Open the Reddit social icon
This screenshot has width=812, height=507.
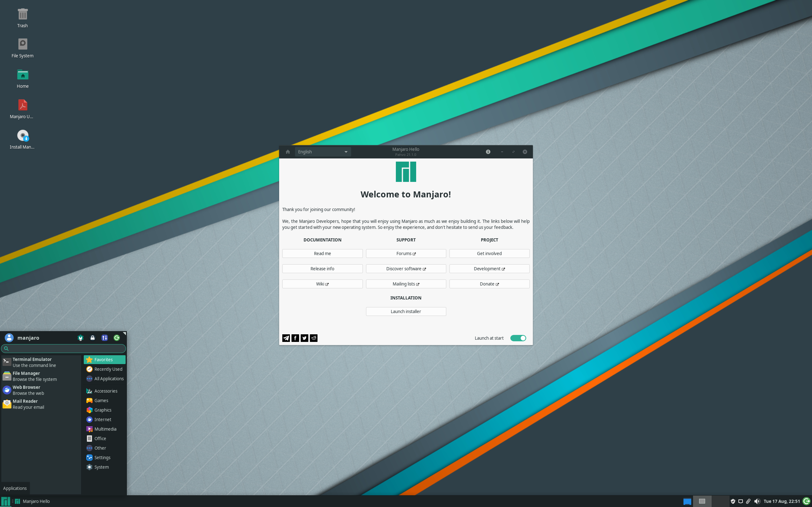click(x=314, y=338)
